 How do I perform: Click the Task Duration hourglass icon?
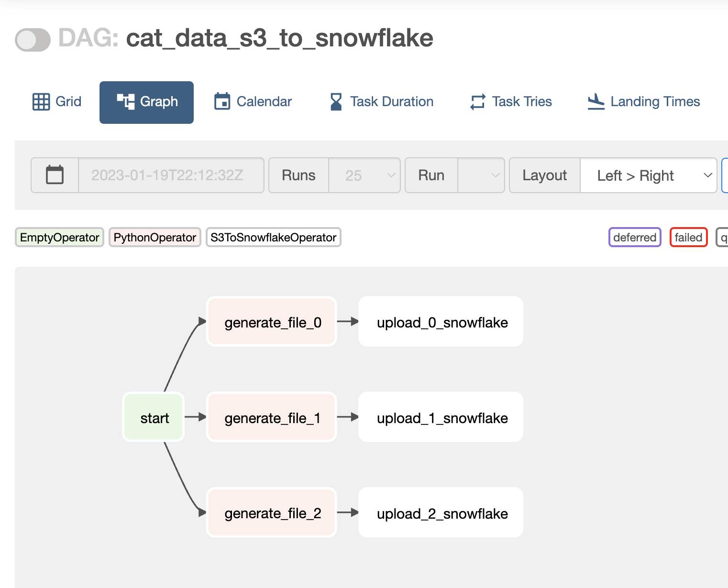click(336, 101)
